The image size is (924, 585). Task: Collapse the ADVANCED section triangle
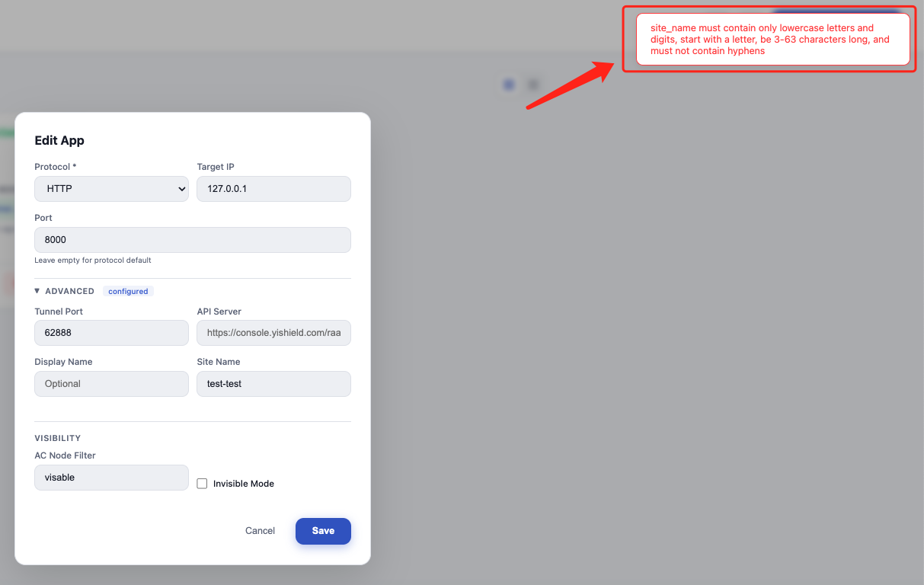(x=37, y=291)
